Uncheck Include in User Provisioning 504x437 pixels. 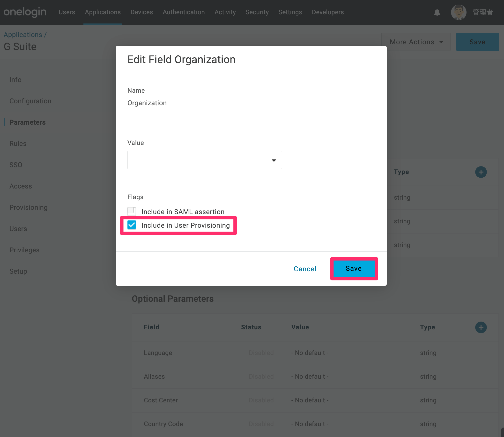[132, 225]
